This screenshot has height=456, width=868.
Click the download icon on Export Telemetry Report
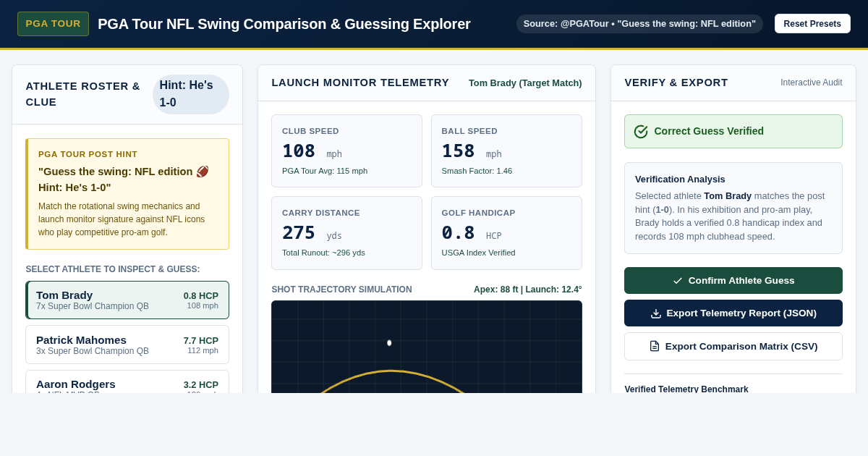coord(656,313)
